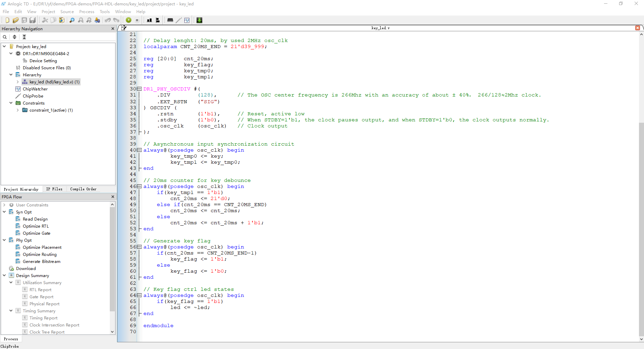Click Download in the FPGA Flow tree
This screenshot has width=644, height=349.
(26, 268)
